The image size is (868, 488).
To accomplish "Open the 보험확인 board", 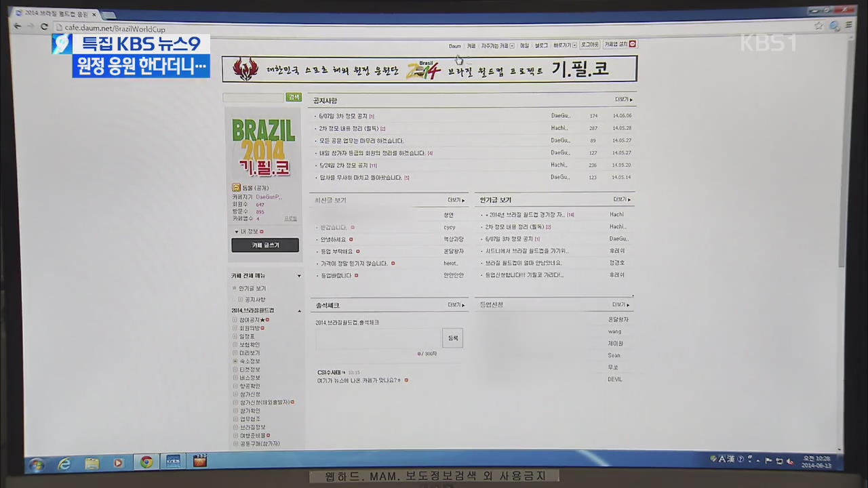I will tap(250, 344).
